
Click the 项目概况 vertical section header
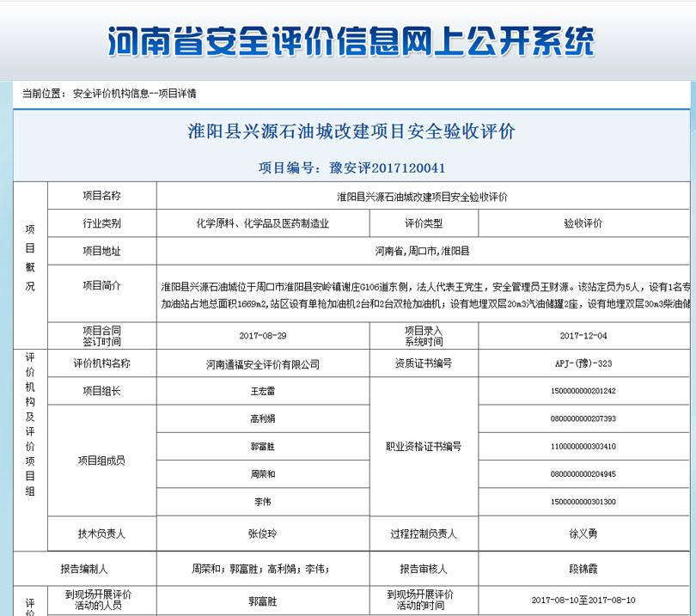coord(30,258)
